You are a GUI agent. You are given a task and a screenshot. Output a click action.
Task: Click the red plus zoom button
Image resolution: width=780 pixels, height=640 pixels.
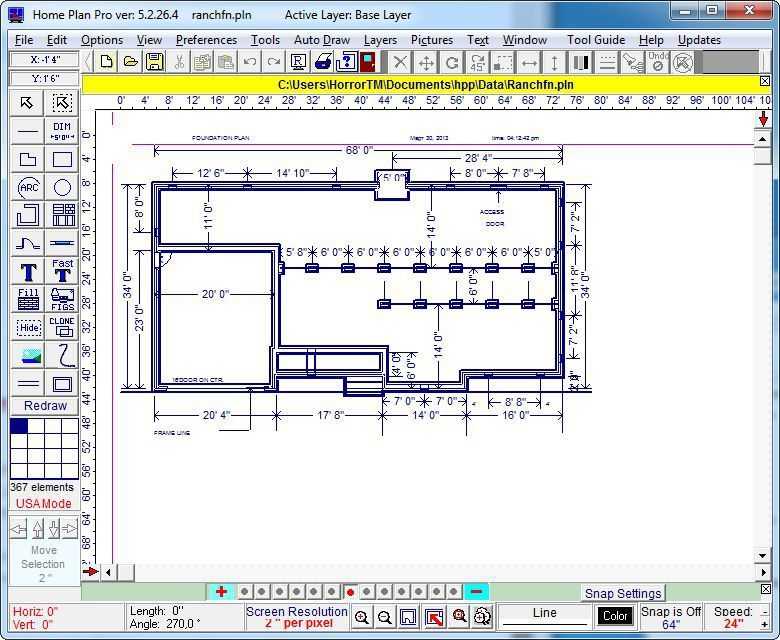(222, 592)
